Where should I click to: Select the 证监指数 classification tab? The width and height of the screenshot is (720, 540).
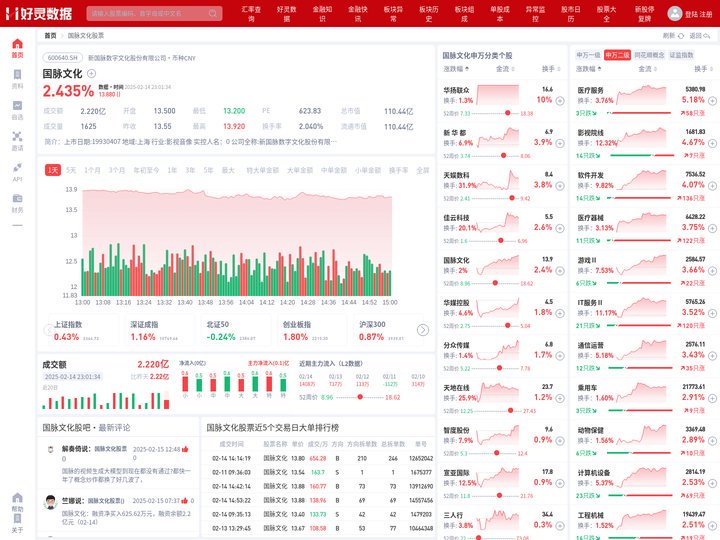[681, 55]
